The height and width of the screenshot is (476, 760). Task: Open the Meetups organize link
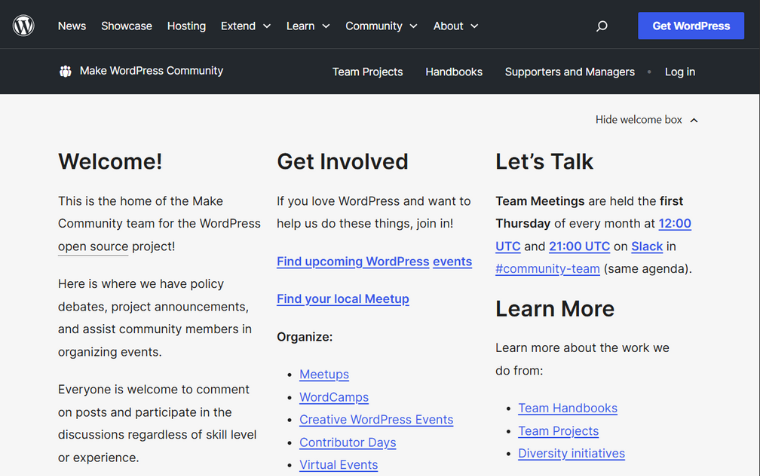(324, 374)
